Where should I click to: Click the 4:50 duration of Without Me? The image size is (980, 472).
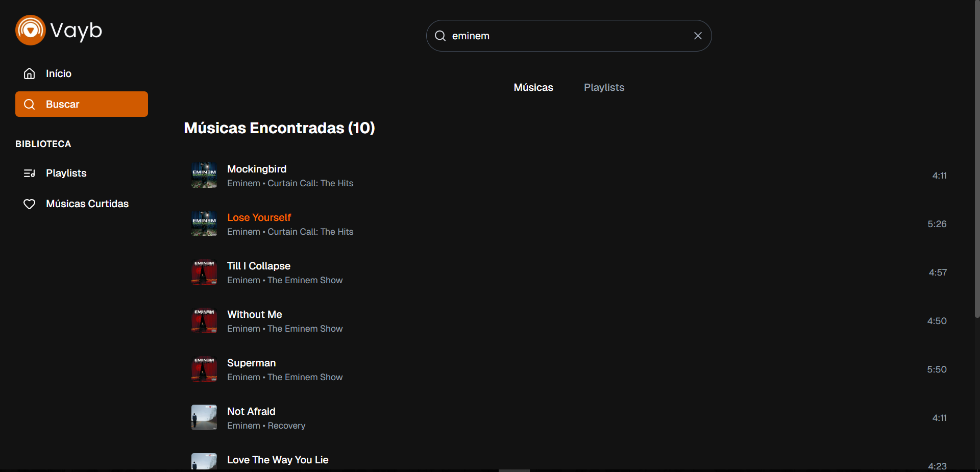(937, 321)
